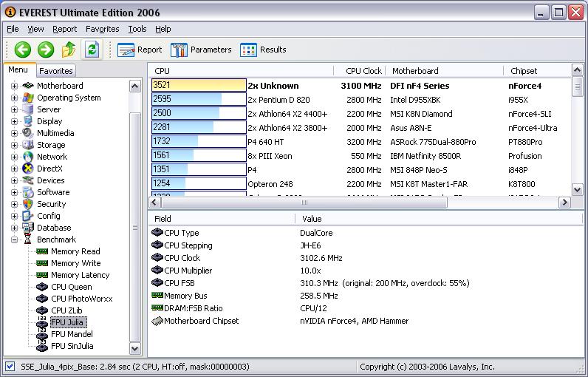Select the Benchmark hourglass icon
Image resolution: width=588 pixels, height=377 pixels.
[28, 240]
